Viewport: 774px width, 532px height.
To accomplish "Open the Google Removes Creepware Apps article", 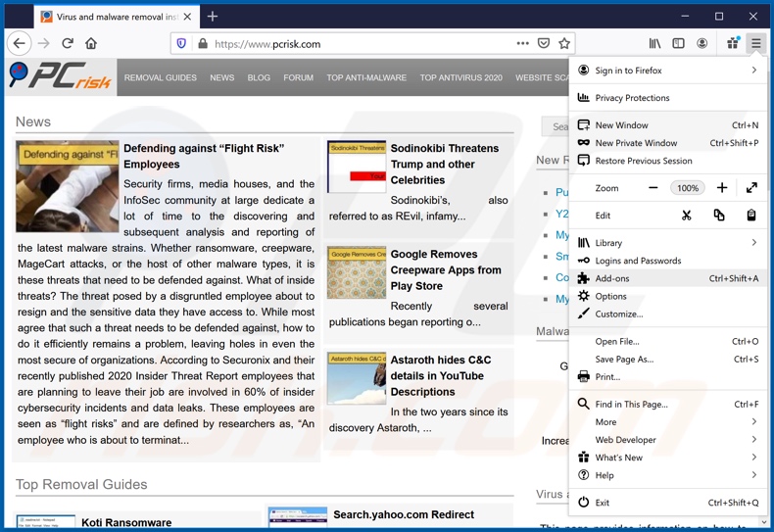I will point(446,269).
